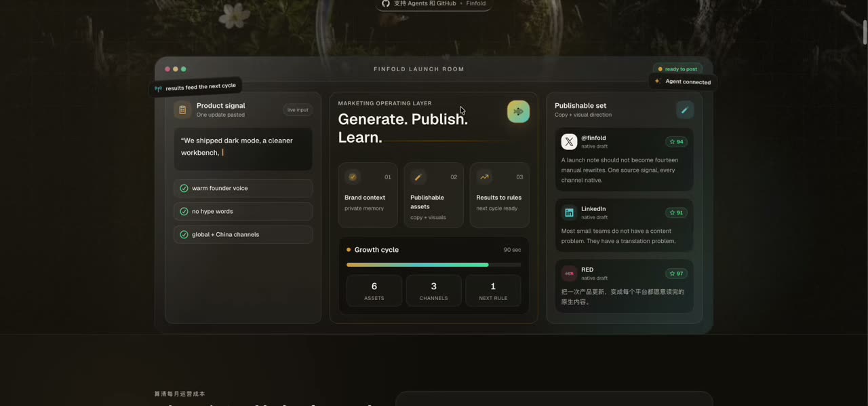Click the 90 sec label in Growth cycle
Image resolution: width=868 pixels, height=406 pixels.
click(512, 250)
